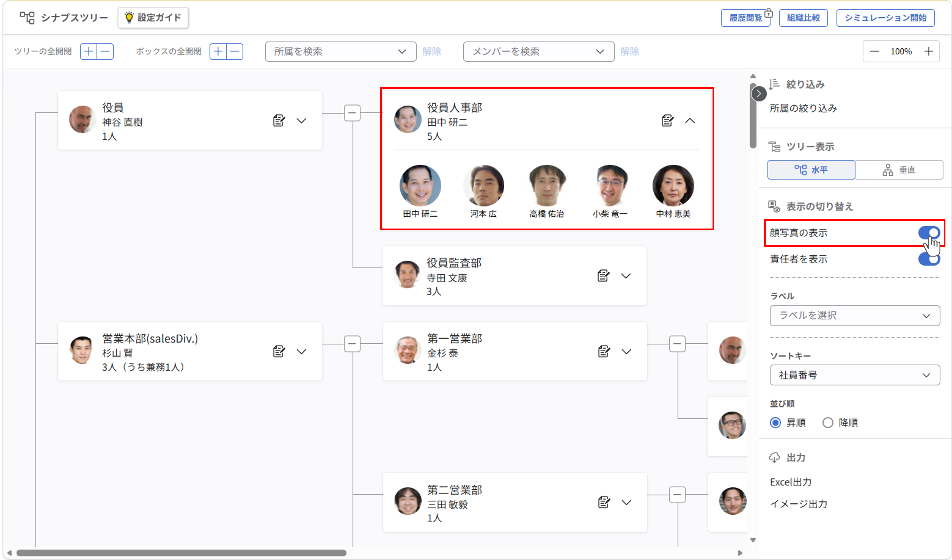The width and height of the screenshot is (952, 560).
Task: Click the 絞り込み section icon
Action: (x=774, y=84)
